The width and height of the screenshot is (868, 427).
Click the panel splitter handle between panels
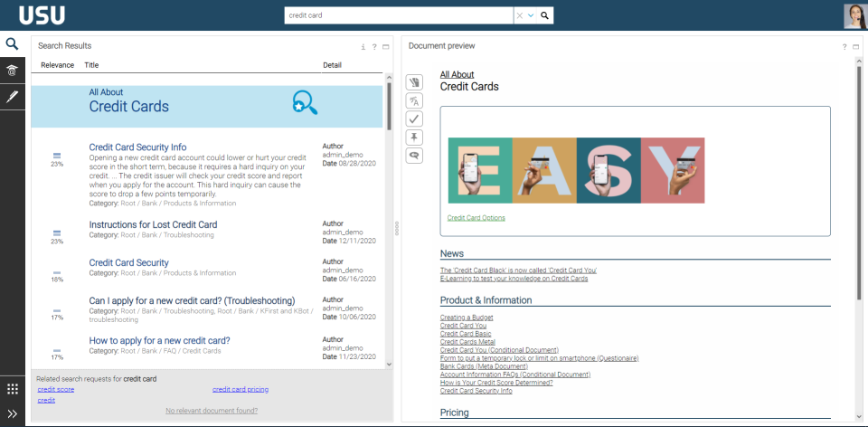[396, 229]
